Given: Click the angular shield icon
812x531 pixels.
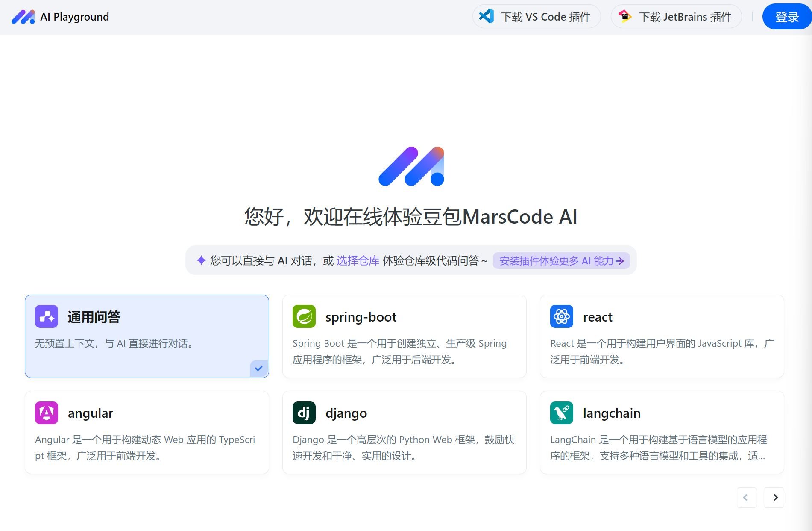Looking at the screenshot, I should (47, 413).
